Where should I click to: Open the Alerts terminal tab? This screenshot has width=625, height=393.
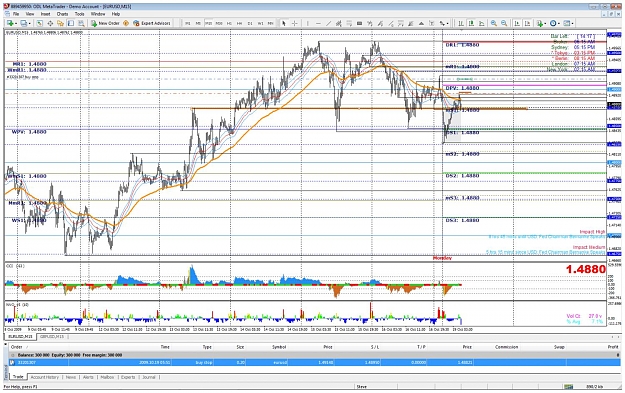(88, 377)
